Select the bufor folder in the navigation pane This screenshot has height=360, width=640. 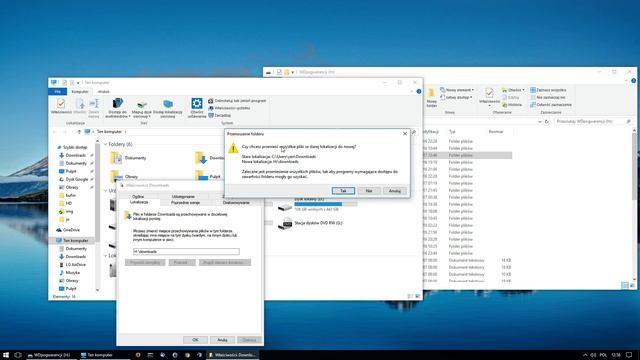pos(68,196)
